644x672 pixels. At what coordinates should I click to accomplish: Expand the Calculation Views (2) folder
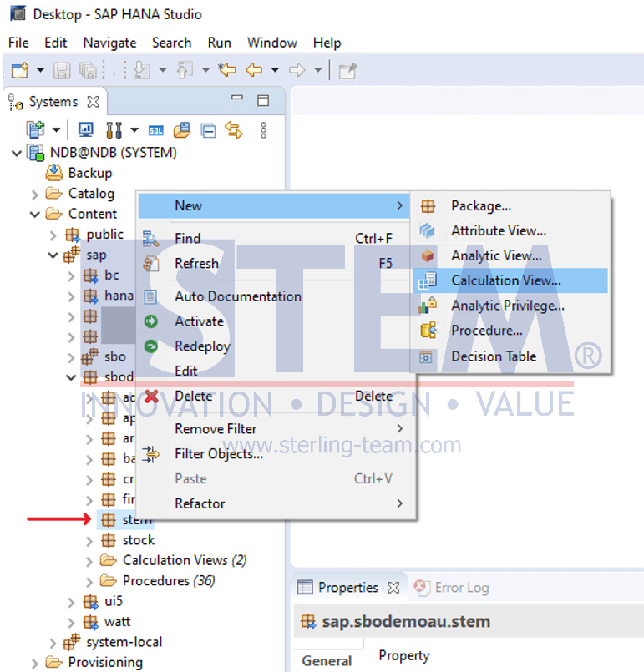click(89, 562)
